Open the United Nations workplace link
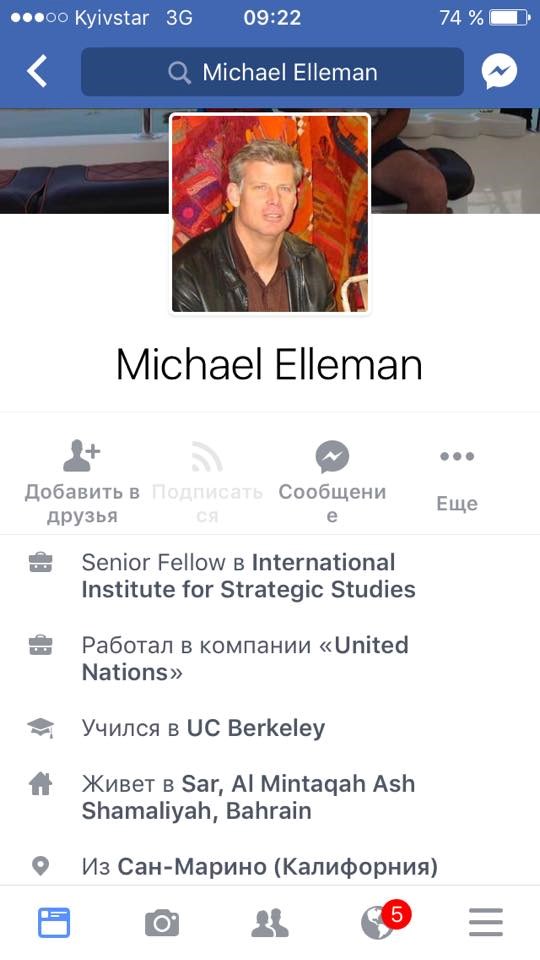540x960 pixels. (245, 659)
